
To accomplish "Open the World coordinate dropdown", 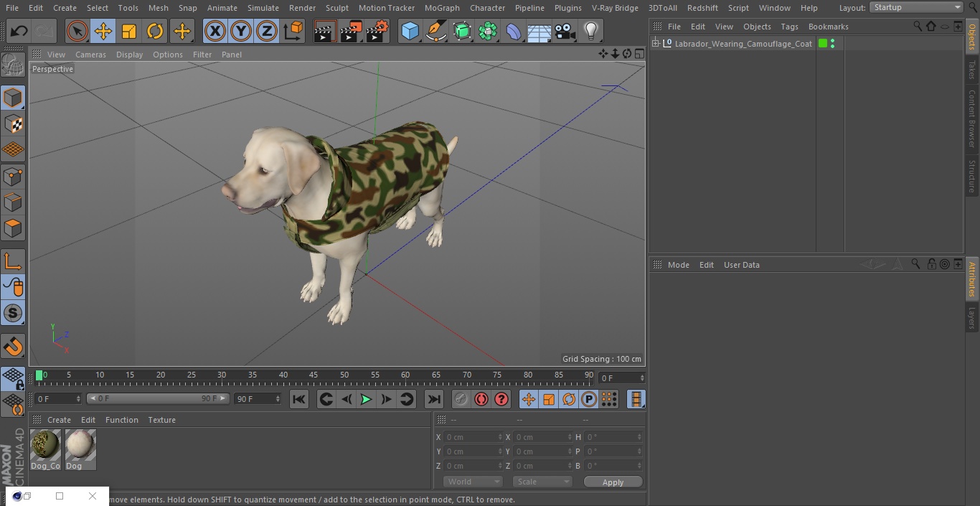I will point(473,482).
